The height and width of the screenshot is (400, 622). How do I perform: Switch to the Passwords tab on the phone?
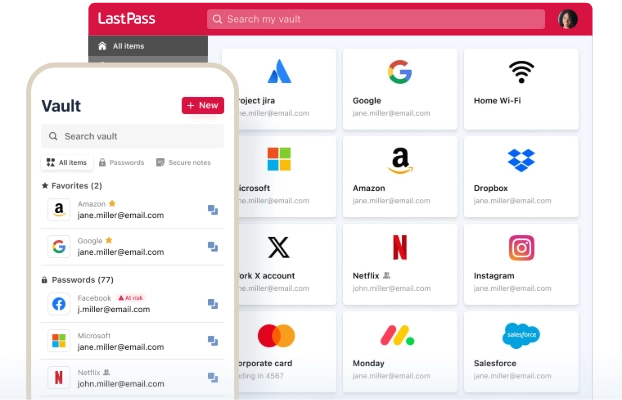pos(121,162)
